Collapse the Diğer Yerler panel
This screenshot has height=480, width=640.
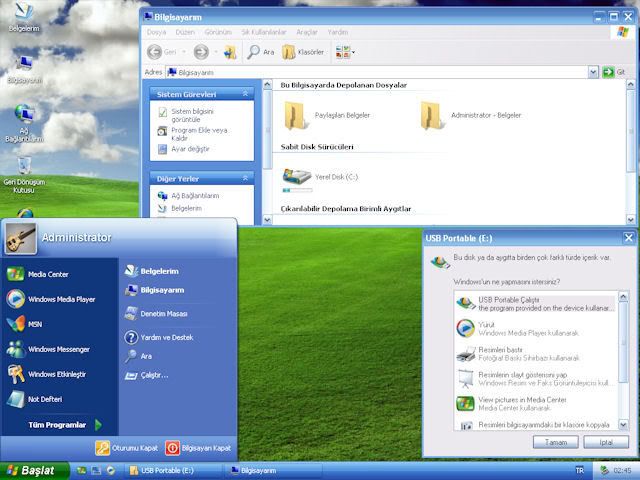[x=245, y=178]
